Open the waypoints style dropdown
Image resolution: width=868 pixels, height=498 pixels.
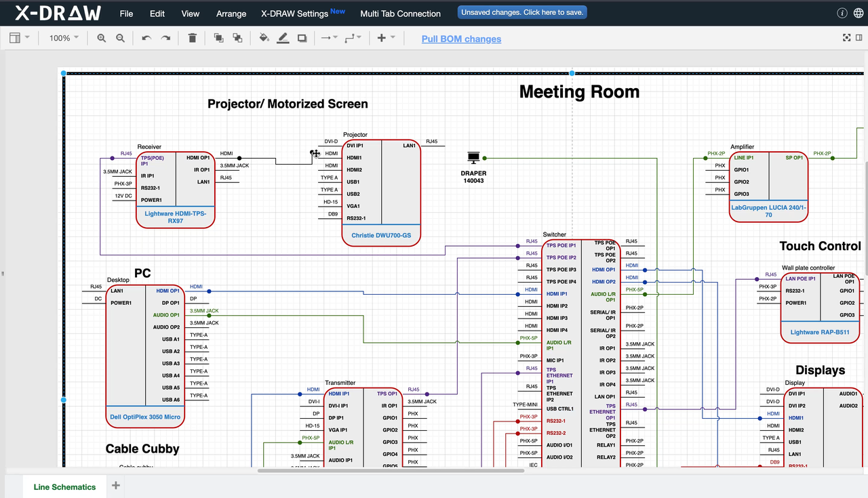coord(353,39)
